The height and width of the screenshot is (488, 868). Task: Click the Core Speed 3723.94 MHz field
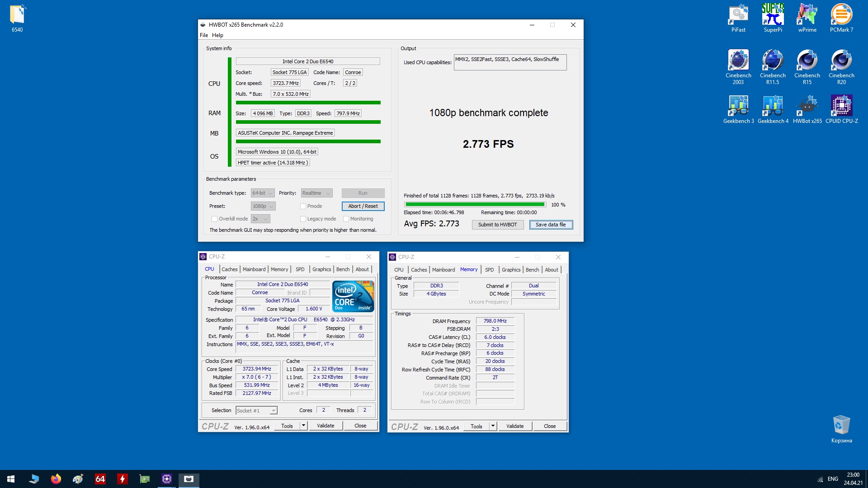tap(257, 369)
